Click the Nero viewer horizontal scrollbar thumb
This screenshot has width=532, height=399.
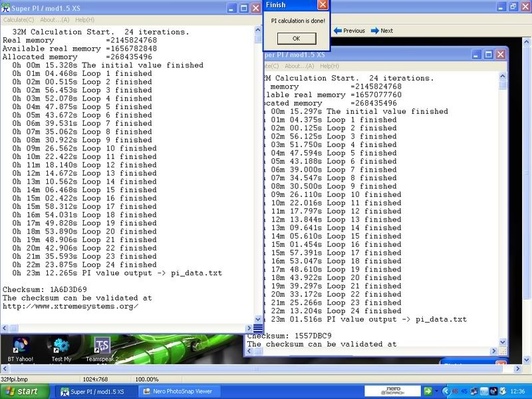pos(256,368)
